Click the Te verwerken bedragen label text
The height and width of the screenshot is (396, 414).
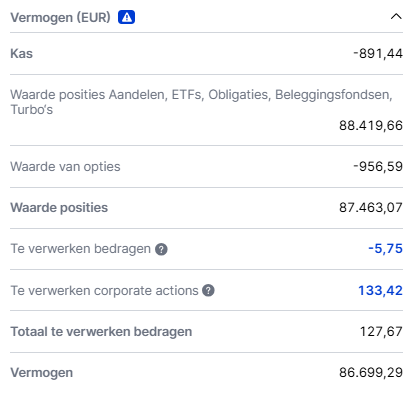coord(81,249)
